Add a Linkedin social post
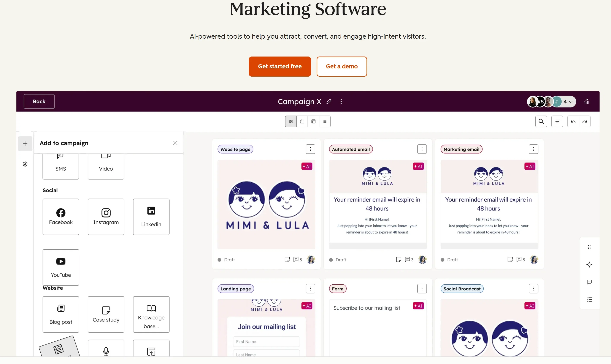The width and height of the screenshot is (611, 364). 151,217
